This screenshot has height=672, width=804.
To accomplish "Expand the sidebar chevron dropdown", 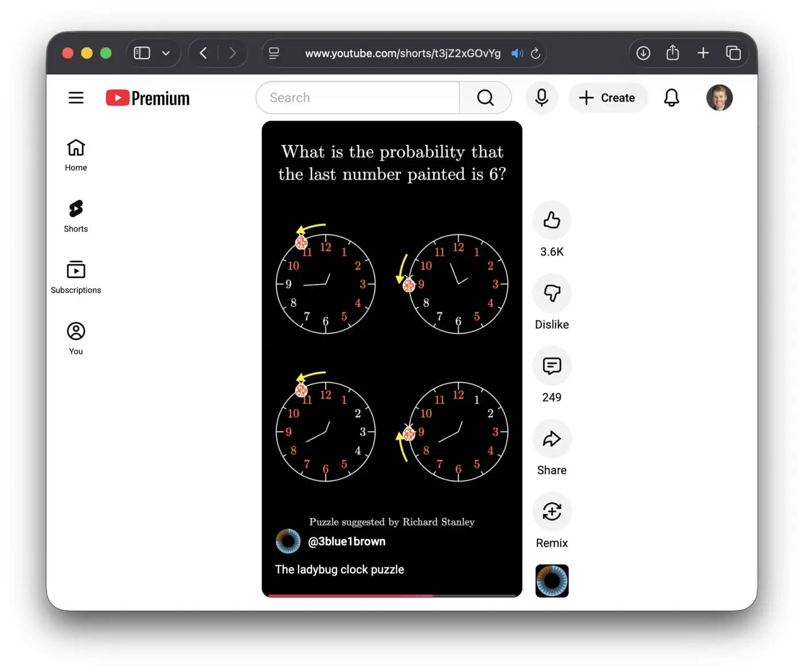I will pos(166,53).
